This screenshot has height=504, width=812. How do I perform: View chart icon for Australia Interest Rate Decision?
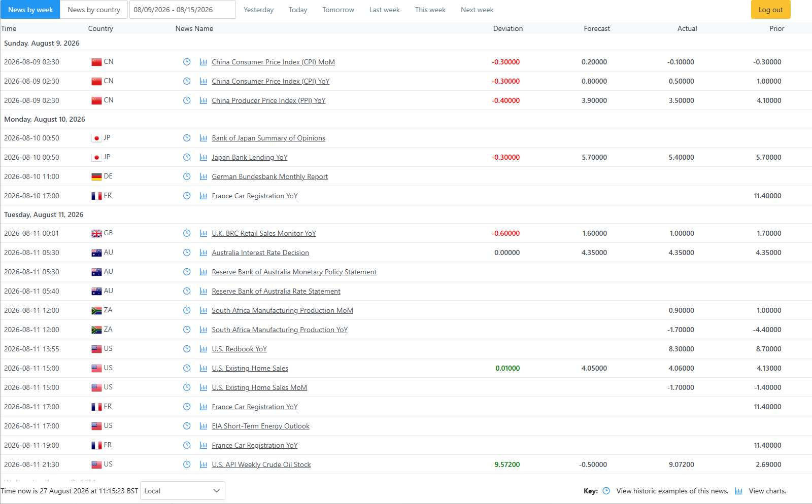204,253
